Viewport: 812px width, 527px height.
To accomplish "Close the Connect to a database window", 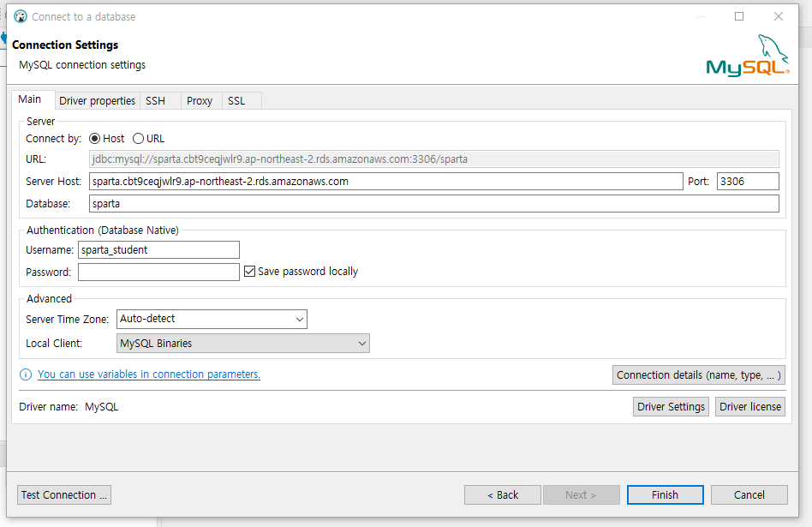I will point(778,16).
